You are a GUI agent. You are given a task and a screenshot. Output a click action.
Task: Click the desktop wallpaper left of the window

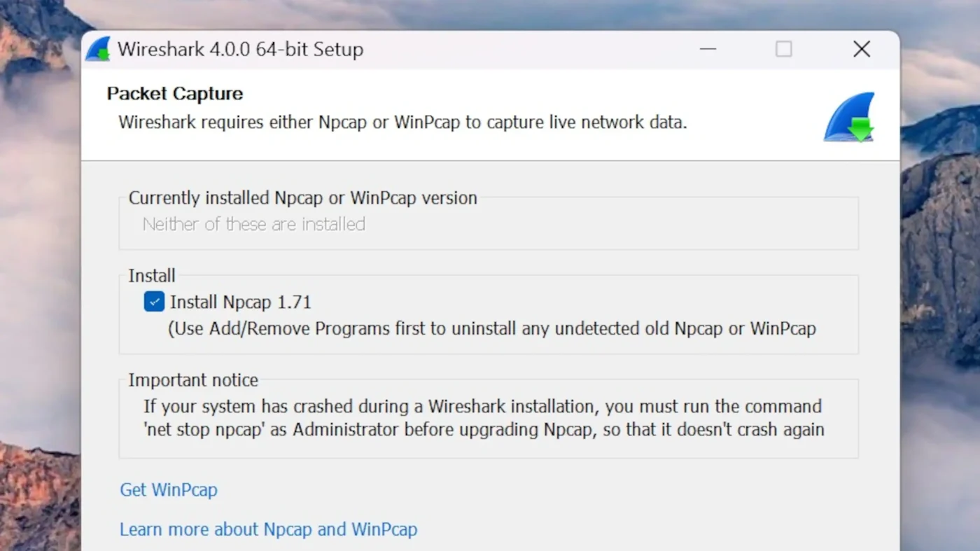coord(40,280)
